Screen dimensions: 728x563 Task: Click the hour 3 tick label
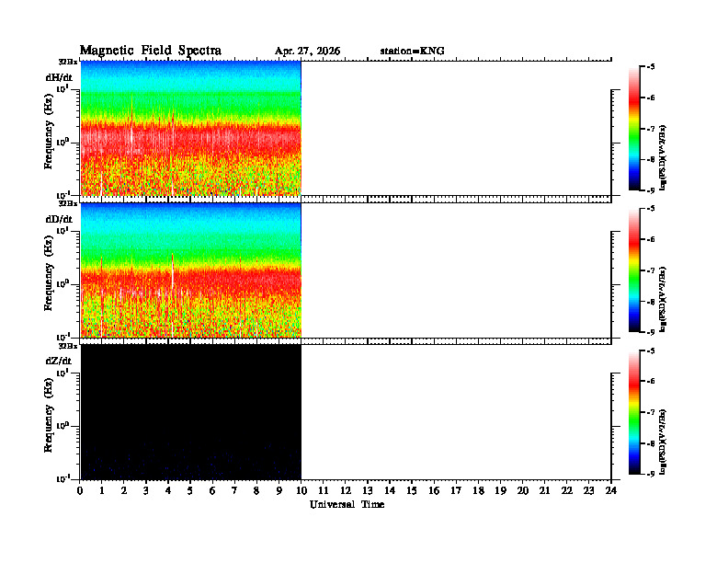(x=146, y=491)
